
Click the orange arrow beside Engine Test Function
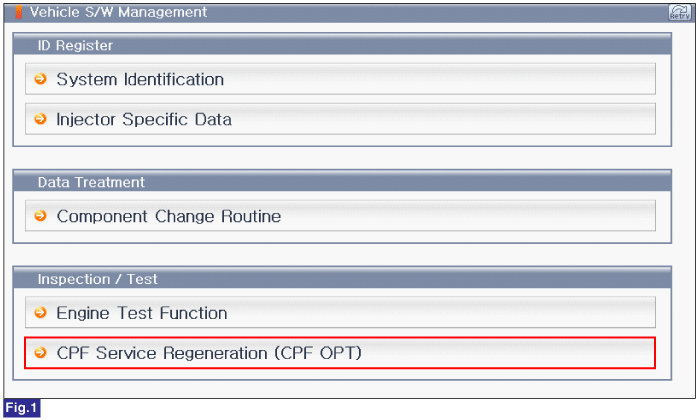[x=41, y=313]
